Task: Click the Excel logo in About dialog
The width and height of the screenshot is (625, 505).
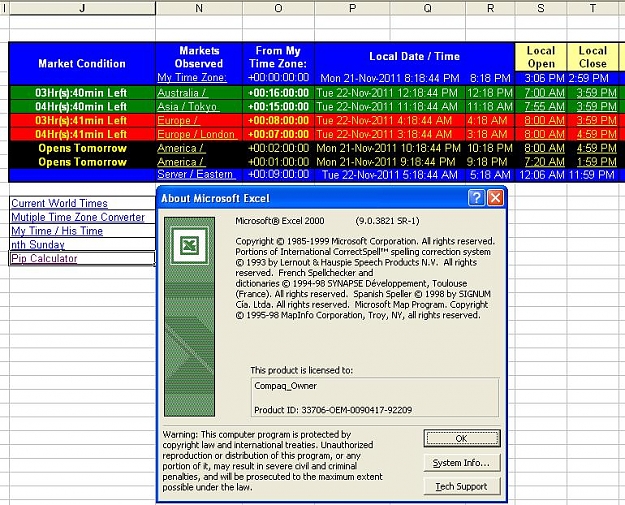Action: (x=189, y=246)
